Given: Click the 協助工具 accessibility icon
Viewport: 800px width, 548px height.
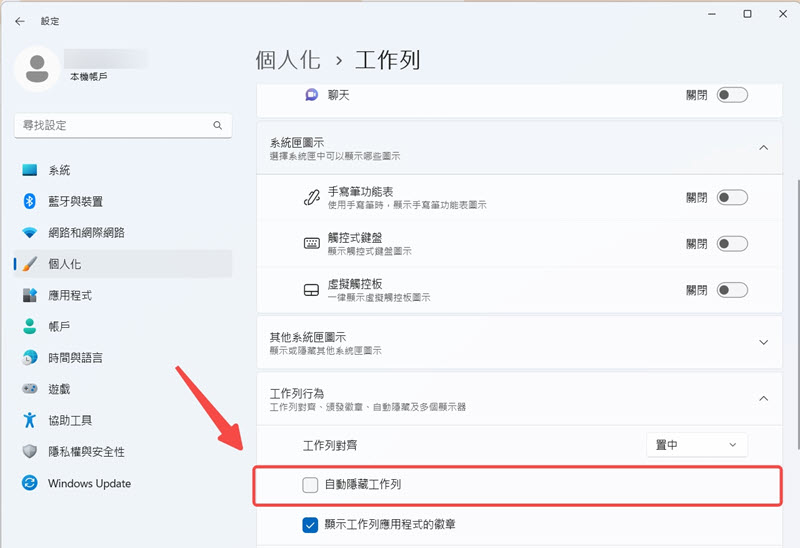Looking at the screenshot, I should (x=30, y=420).
